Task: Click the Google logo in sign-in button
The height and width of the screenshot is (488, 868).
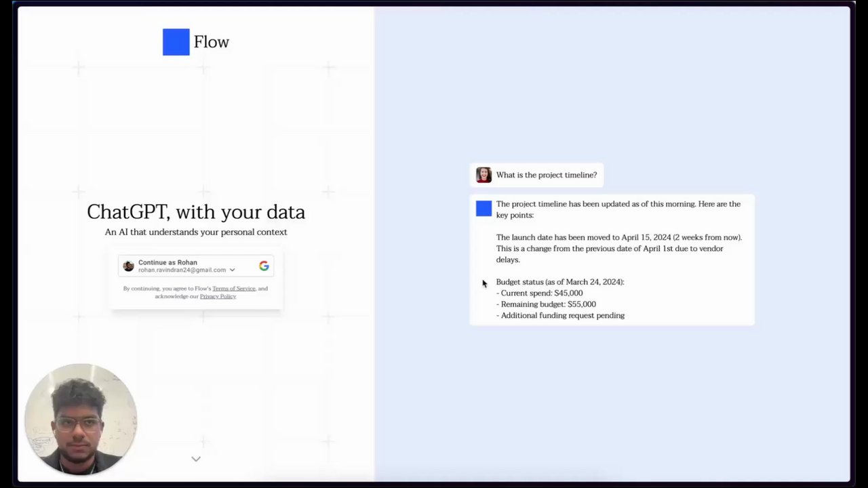Action: (x=264, y=266)
